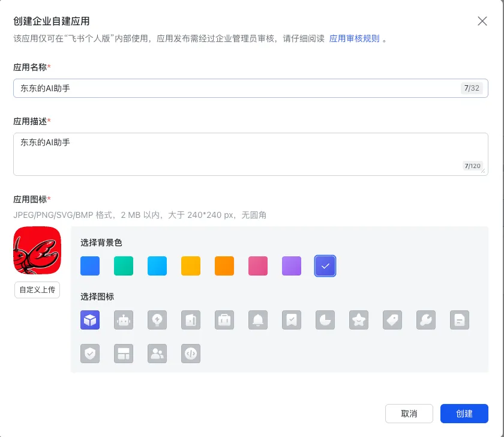
Task: Choose the star icon
Action: click(x=359, y=320)
